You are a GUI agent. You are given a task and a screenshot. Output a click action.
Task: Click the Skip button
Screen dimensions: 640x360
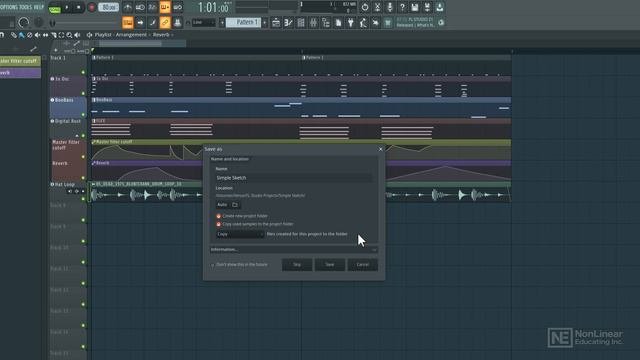pyautogui.click(x=297, y=265)
